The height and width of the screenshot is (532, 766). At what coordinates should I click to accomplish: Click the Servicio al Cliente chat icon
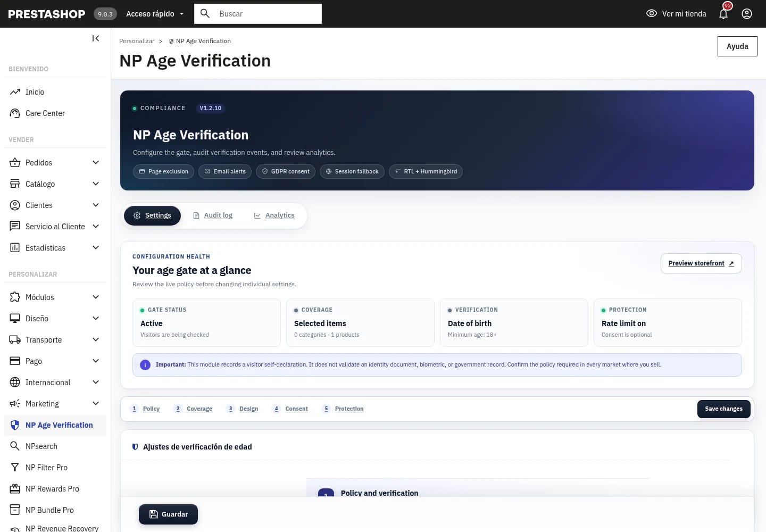coord(15,227)
